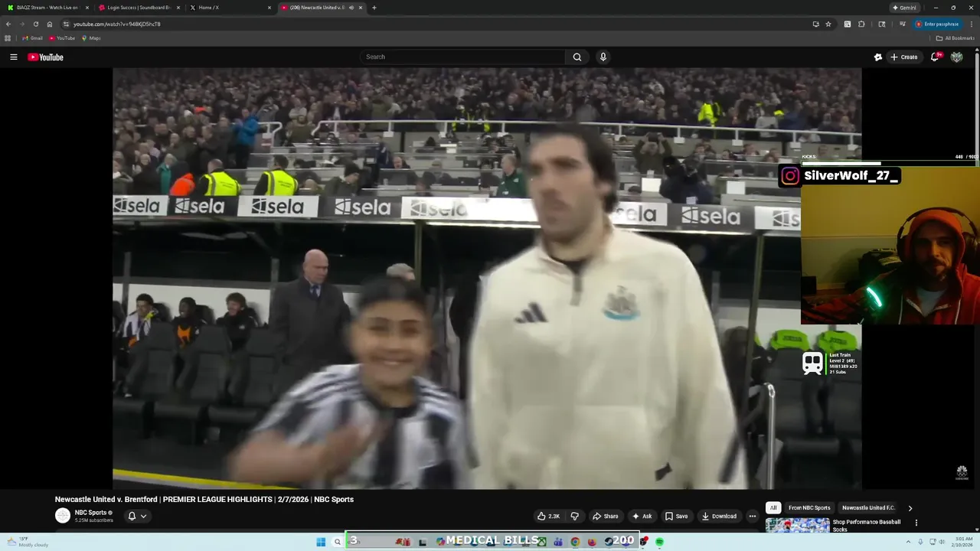Click the Enter passphrase profile button
Screen dimensions: 980x551
tap(937, 24)
